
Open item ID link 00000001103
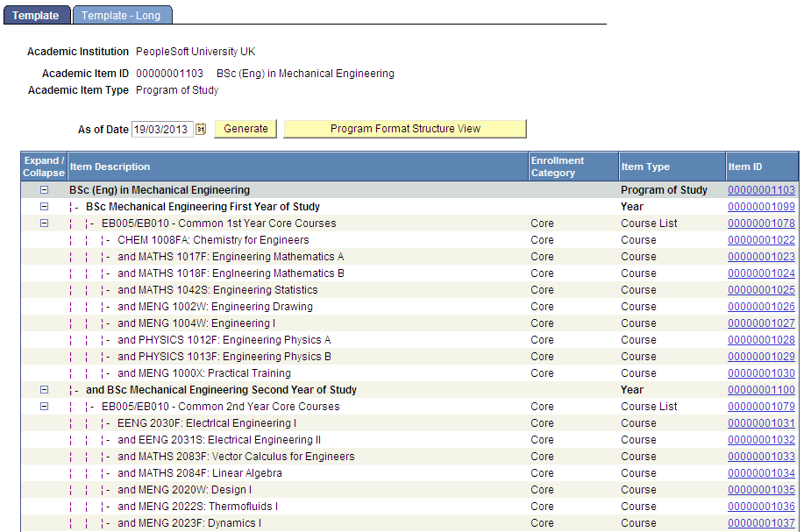tap(761, 190)
